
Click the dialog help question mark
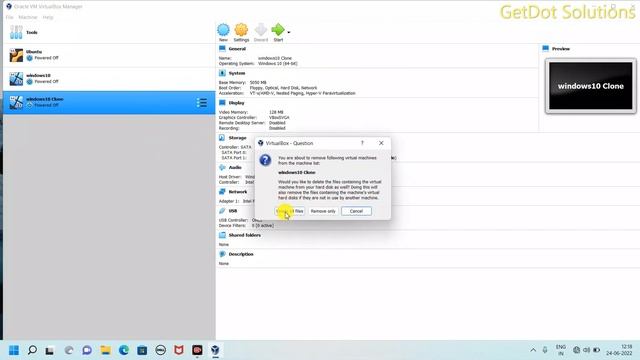tap(362, 143)
